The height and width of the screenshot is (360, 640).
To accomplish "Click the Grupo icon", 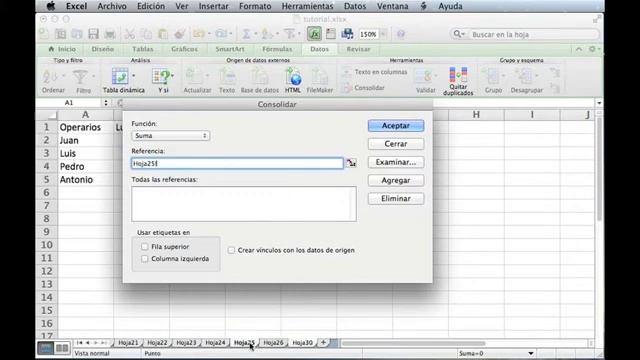I will pos(491,76).
